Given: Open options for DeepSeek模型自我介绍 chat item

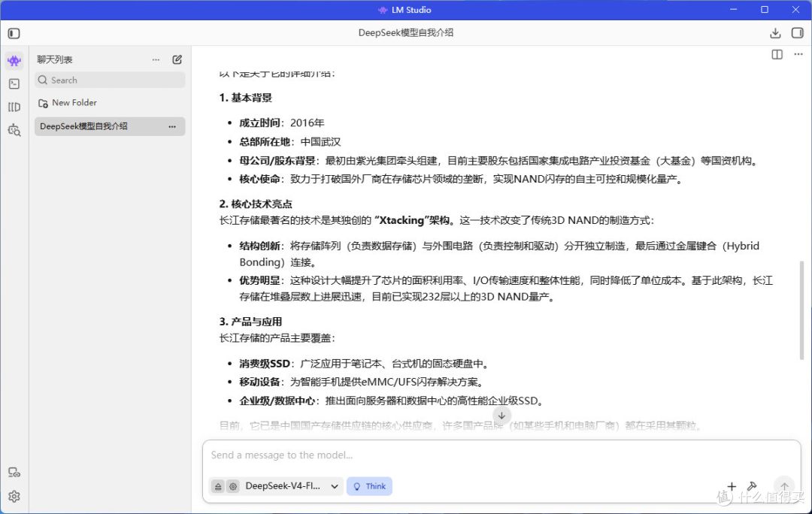Looking at the screenshot, I should tap(172, 127).
